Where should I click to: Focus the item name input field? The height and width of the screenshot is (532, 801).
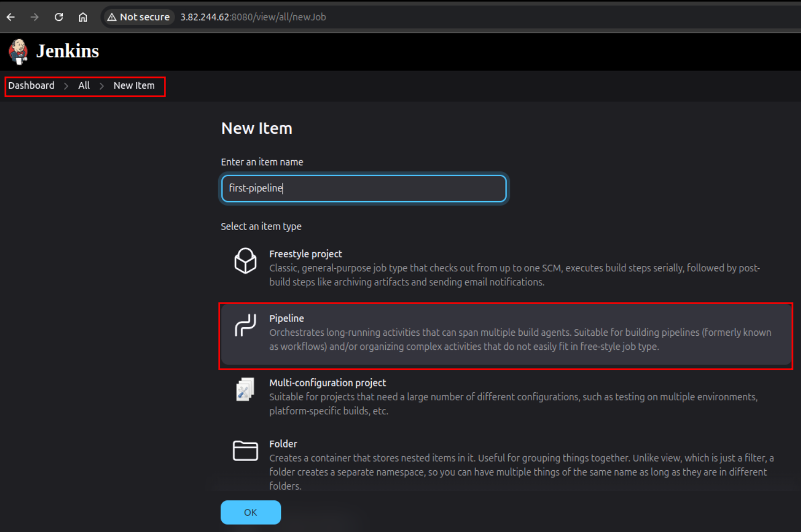click(364, 188)
